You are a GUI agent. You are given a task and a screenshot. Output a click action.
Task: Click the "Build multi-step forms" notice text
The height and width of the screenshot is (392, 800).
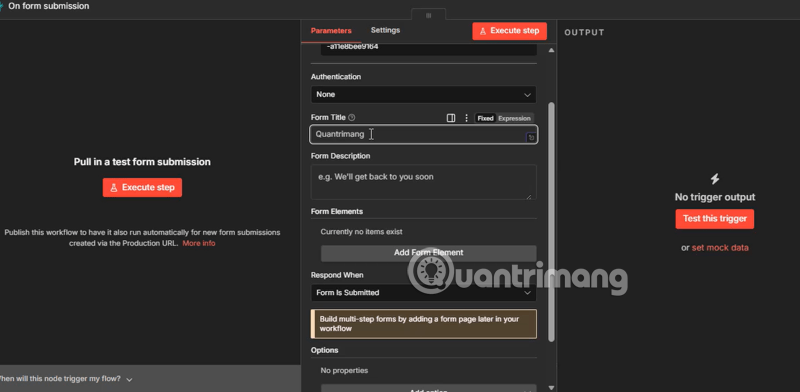pyautogui.click(x=419, y=324)
